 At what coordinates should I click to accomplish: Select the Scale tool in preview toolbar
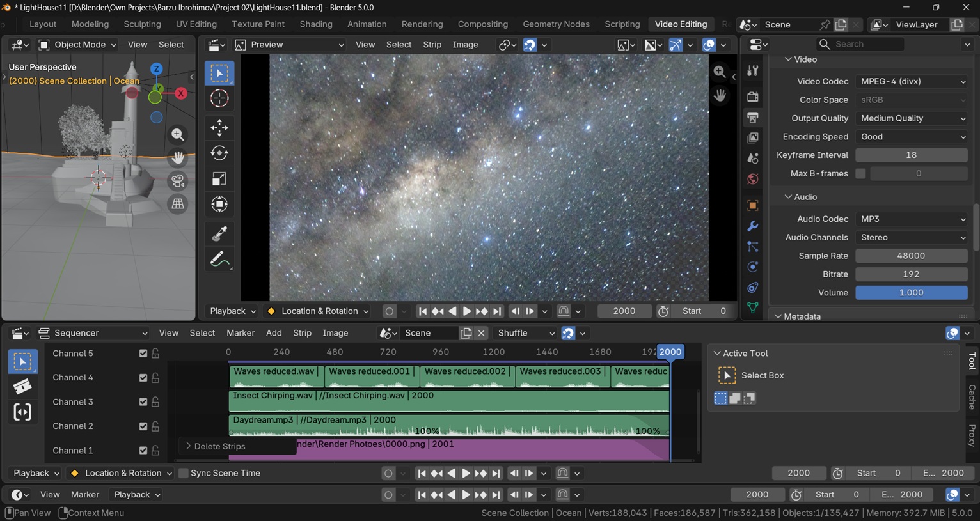(219, 179)
